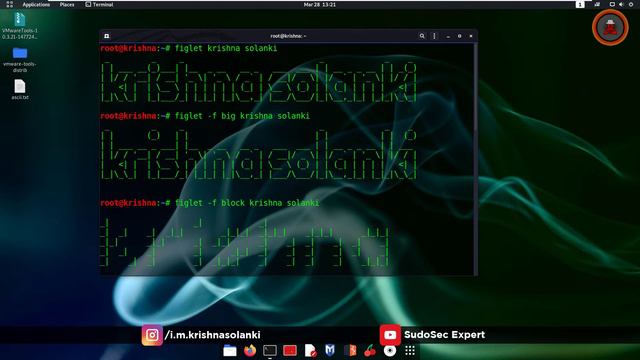Screen dimensions: 640x360
Task: Click the workspace indicator 1
Action: click(x=580, y=4)
